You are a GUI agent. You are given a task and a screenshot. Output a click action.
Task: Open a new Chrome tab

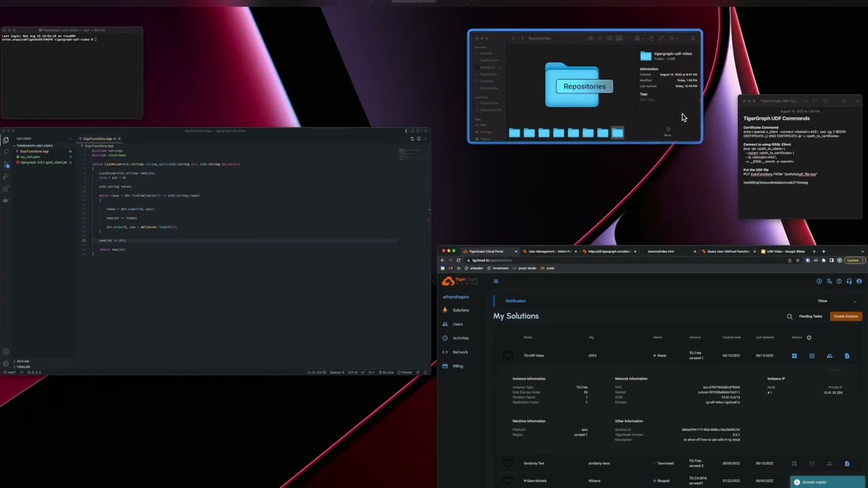tap(824, 251)
